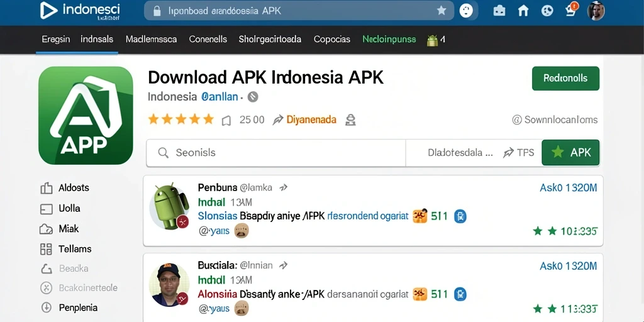Click the person icon after Diyanenada
Viewport: 644px width, 322px height.
tap(350, 120)
